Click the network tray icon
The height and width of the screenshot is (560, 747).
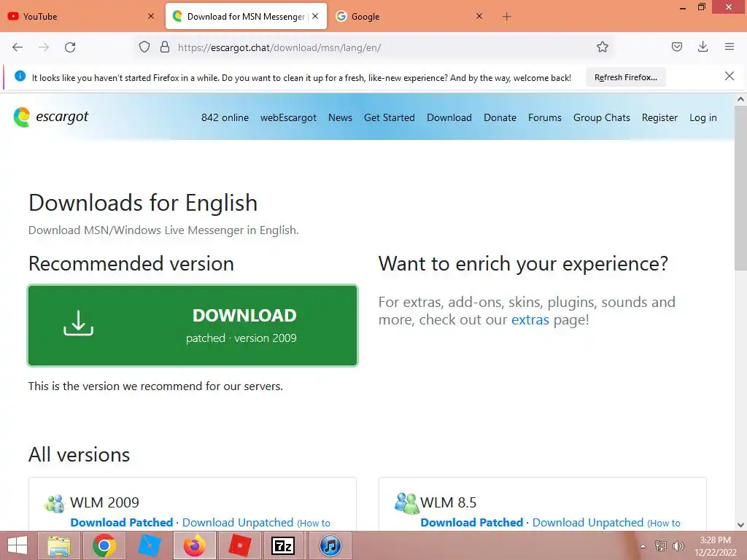coord(660,546)
